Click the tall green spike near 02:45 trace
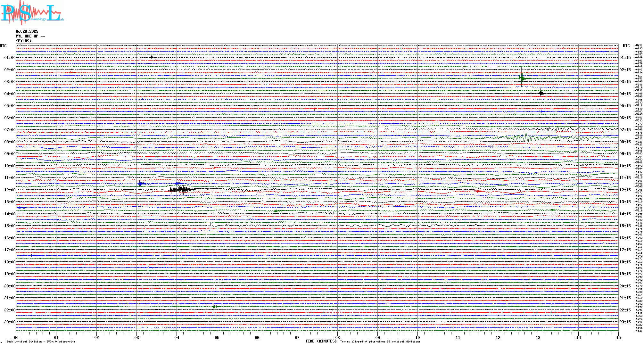644x346 pixels. [522, 78]
